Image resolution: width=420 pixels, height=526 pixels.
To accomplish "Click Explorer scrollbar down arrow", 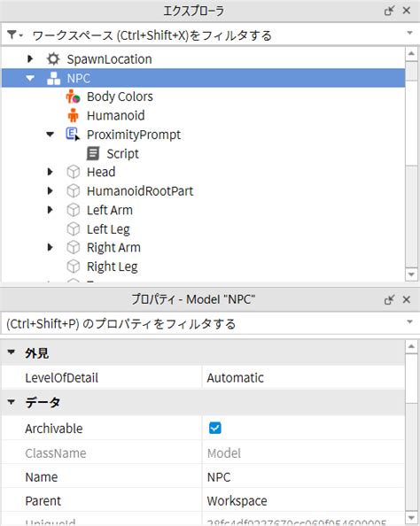I will 412,275.
